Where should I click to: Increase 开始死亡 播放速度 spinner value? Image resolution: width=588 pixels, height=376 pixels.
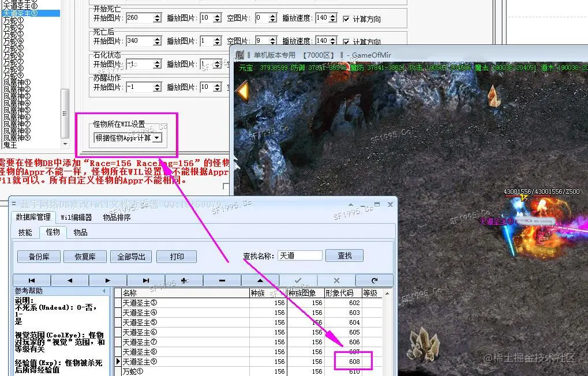click(x=332, y=16)
